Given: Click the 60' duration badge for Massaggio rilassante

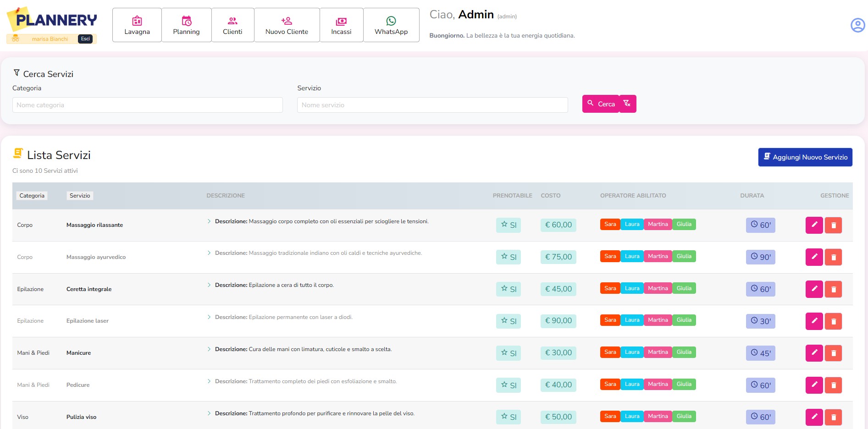Looking at the screenshot, I should [x=761, y=225].
